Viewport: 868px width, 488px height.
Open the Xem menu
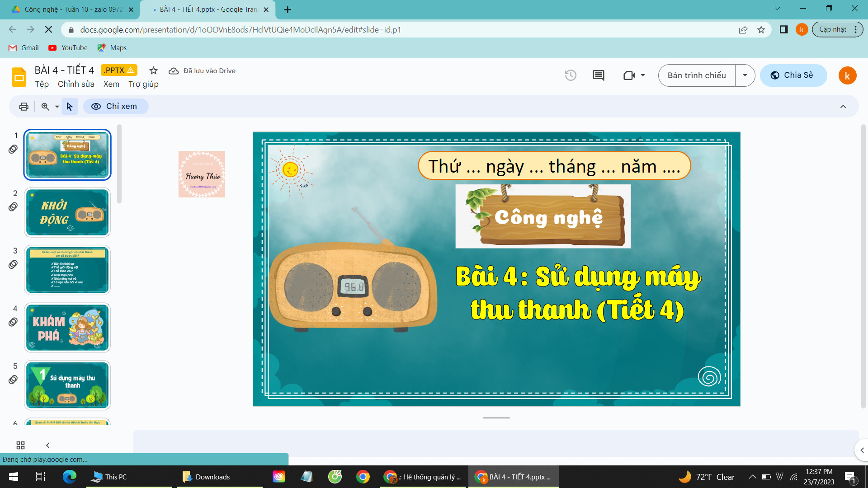[x=111, y=84]
